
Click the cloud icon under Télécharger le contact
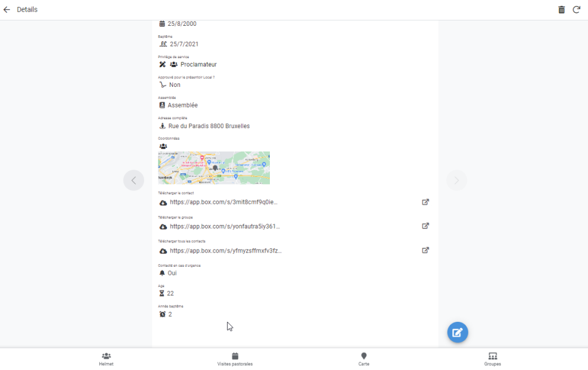[x=163, y=202]
